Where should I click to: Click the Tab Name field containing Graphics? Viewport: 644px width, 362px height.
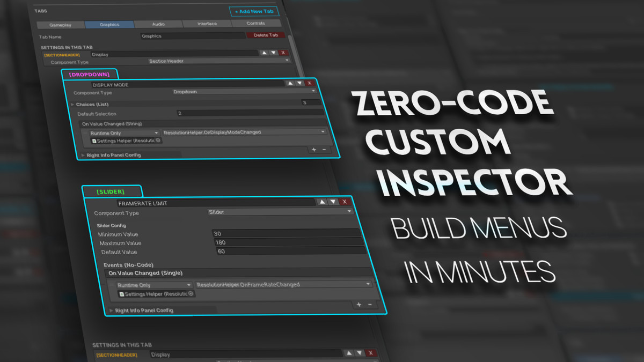pyautogui.click(x=193, y=36)
